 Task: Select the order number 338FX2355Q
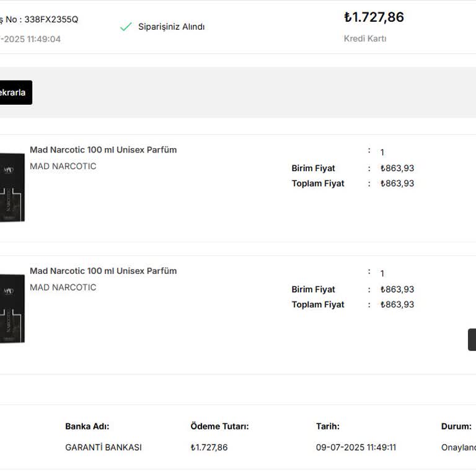51,19
